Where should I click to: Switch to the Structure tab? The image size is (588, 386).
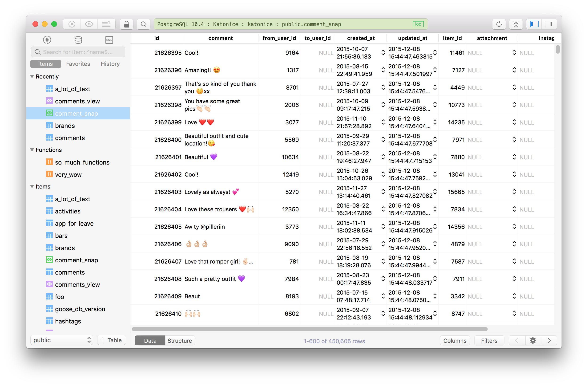180,341
